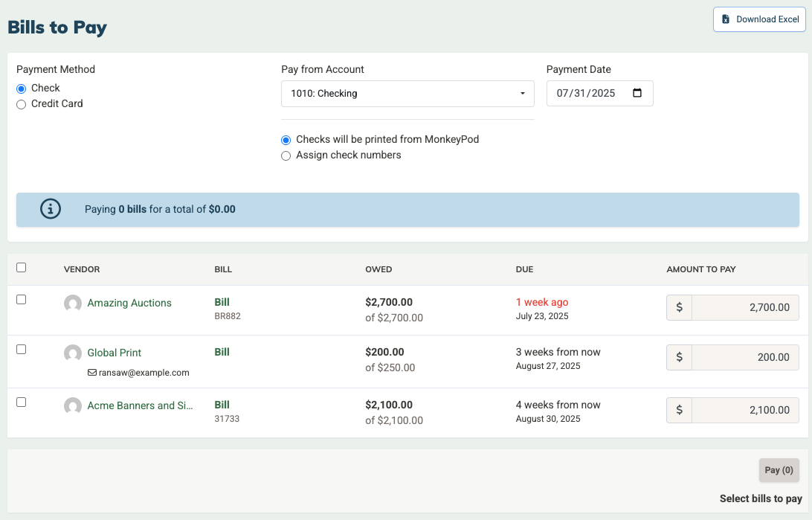Select the Check payment method
812x520 pixels.
(22, 89)
